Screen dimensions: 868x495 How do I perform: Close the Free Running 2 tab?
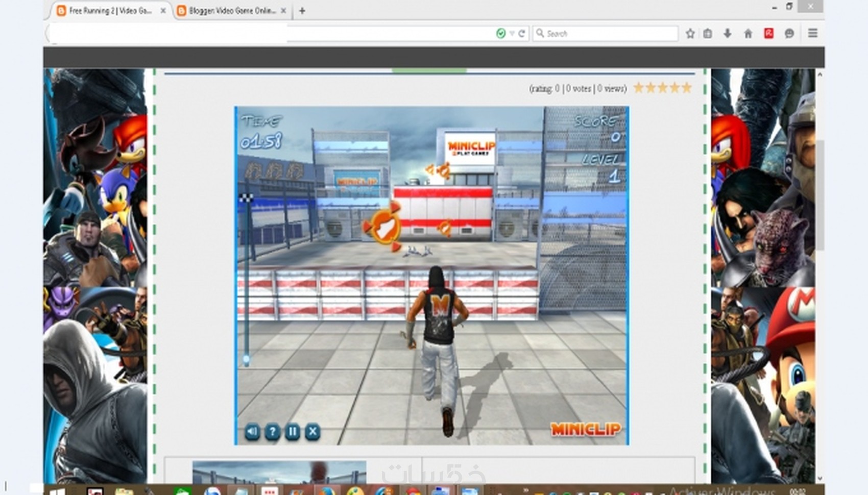point(163,11)
